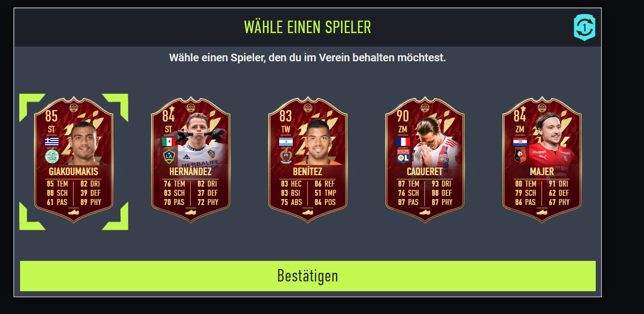Select the Giakoumakis 85 ST card
The width and height of the screenshot is (644, 314).
(x=74, y=161)
